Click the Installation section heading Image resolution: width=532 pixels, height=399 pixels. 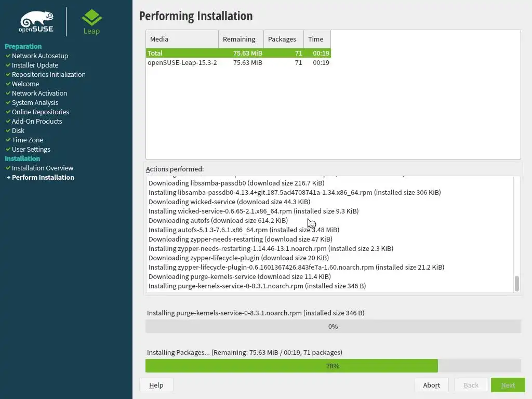[x=22, y=158]
